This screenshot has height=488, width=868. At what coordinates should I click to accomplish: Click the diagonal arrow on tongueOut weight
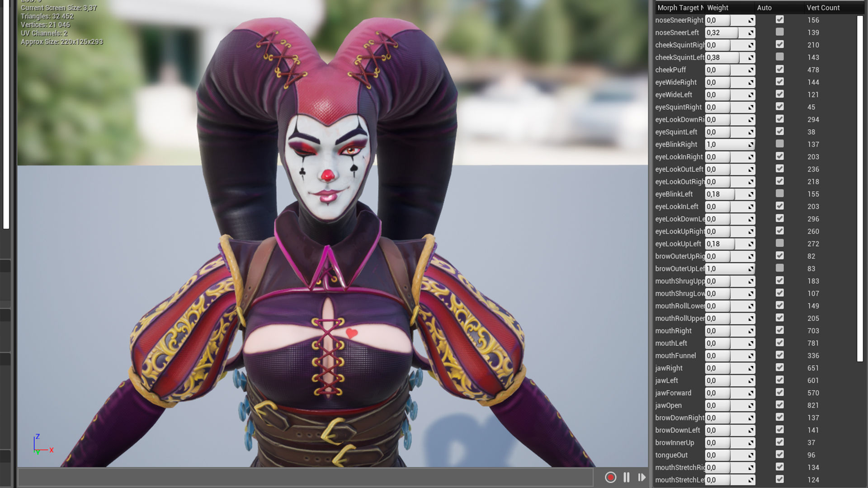click(750, 455)
